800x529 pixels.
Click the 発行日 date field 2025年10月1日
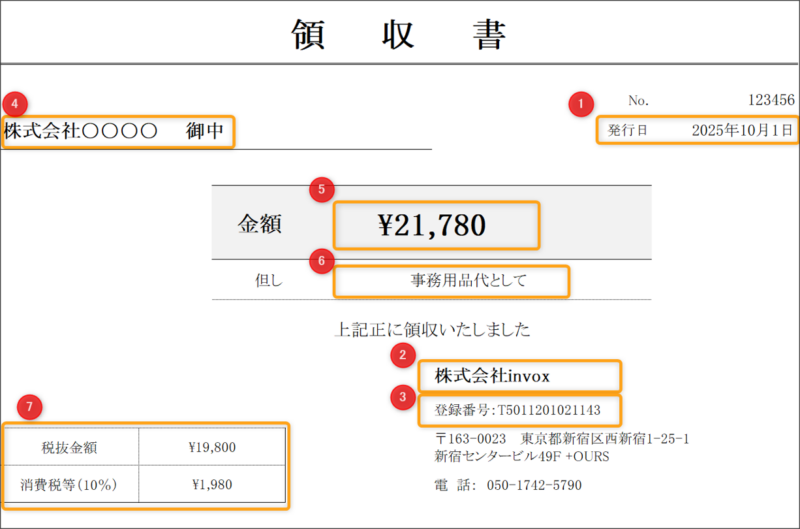point(741,131)
